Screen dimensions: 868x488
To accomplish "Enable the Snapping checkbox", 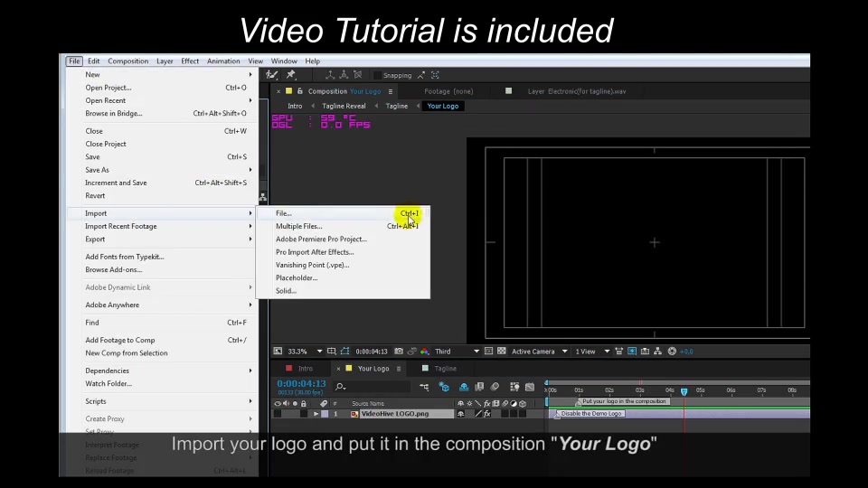I will coord(377,75).
